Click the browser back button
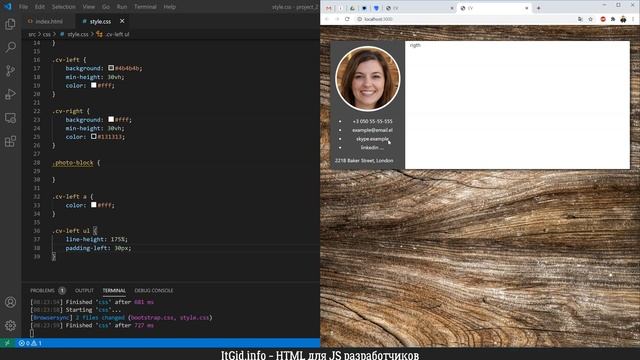This screenshot has height=360, width=640. click(x=327, y=19)
